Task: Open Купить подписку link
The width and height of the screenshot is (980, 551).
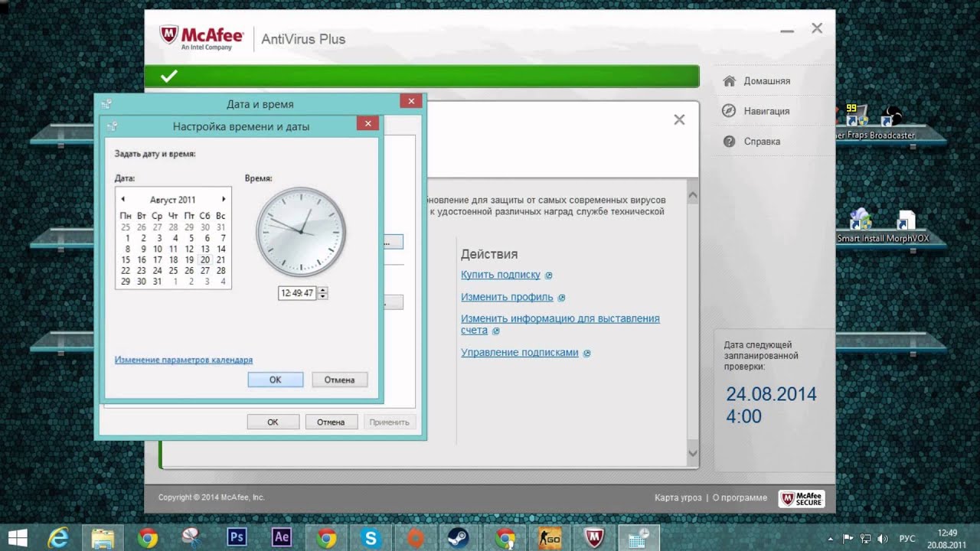Action: coord(501,275)
